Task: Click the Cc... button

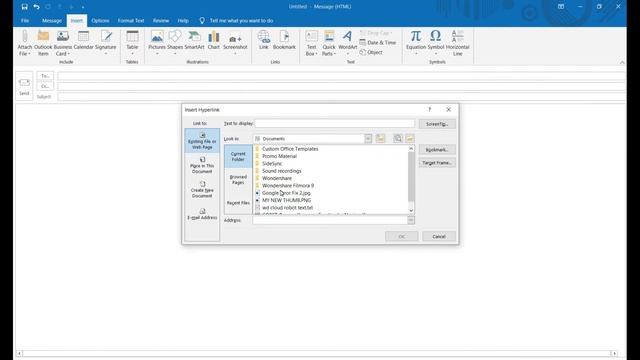Action: tap(45, 86)
